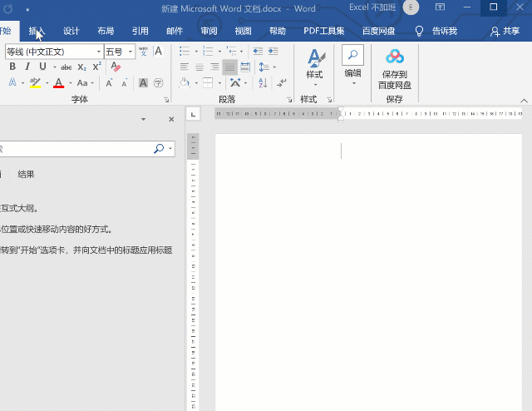Open Paragraph dialog launcher
Screen dimensions: 532x411
(x=289, y=100)
